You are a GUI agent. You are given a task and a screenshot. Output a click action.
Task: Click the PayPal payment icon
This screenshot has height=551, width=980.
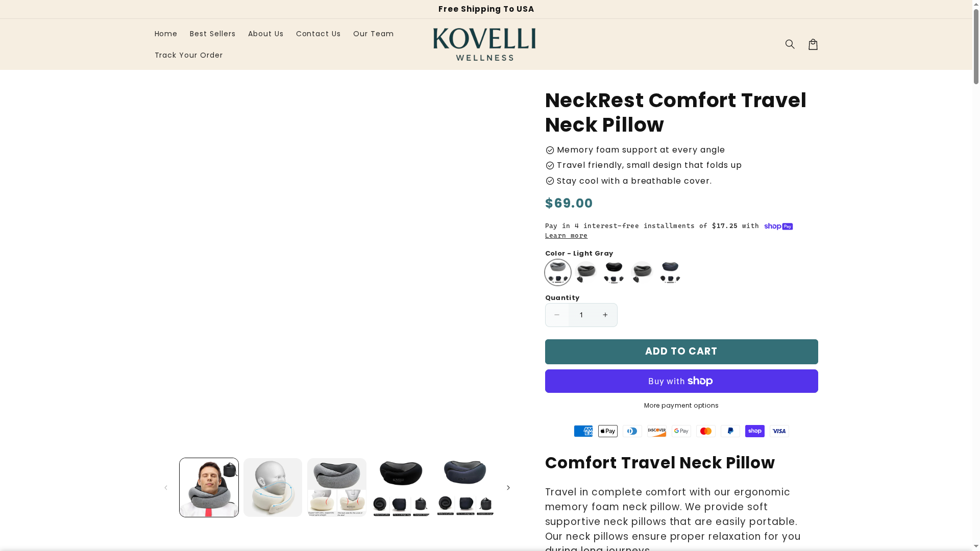coord(730,431)
